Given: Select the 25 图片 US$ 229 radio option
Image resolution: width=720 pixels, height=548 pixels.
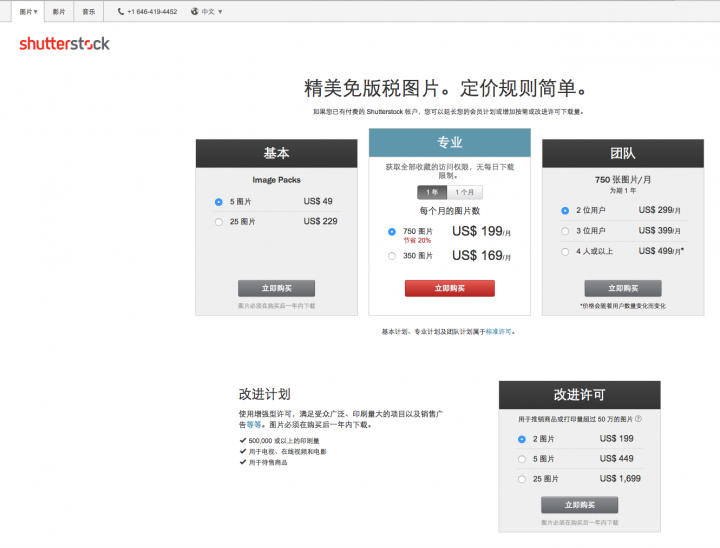Looking at the screenshot, I should (x=219, y=222).
